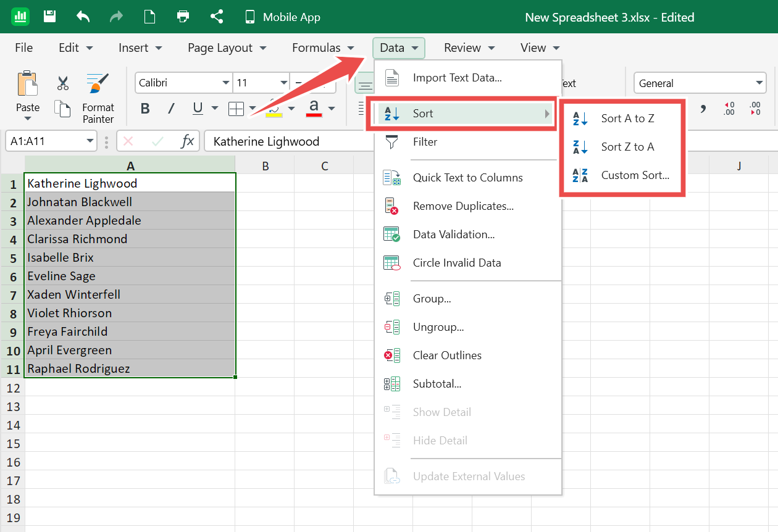
Task: Toggle Italic formatting
Action: click(172, 109)
